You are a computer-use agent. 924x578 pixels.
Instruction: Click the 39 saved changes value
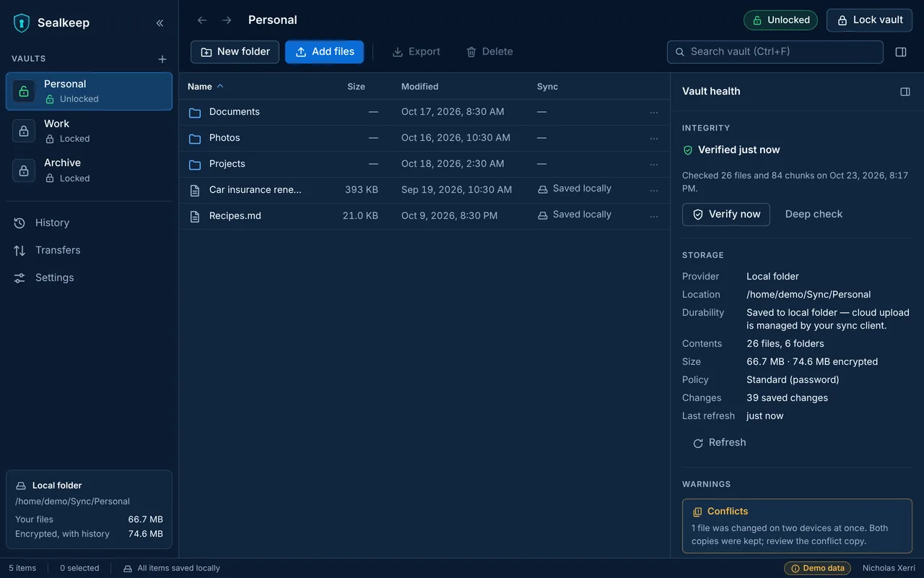click(787, 398)
